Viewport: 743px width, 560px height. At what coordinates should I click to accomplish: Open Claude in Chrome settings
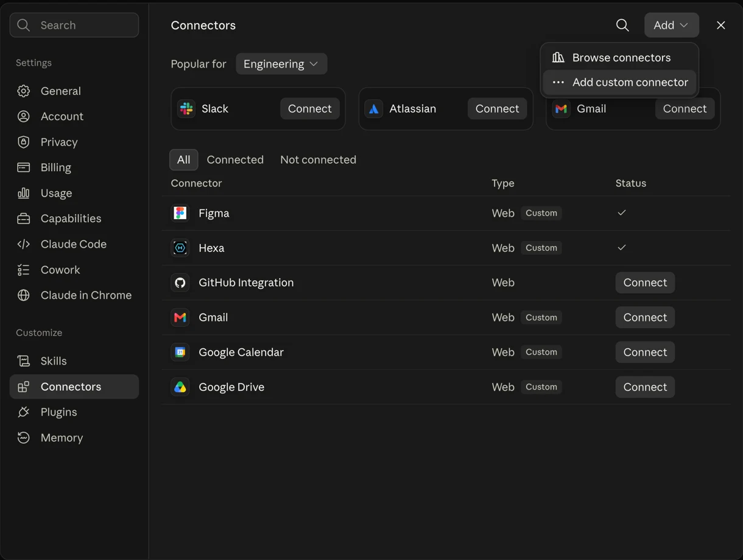pyautogui.click(x=74, y=295)
